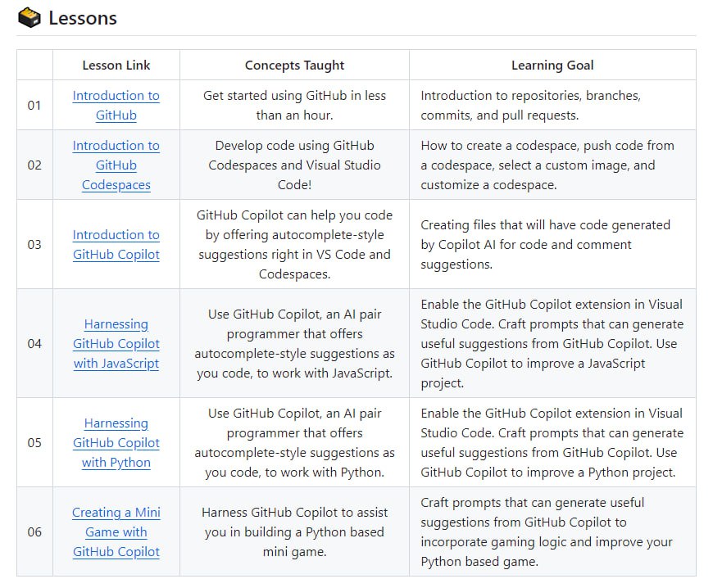Open Introduction to GitHub Copilot link
This screenshot has width=713, height=588.
116,245
